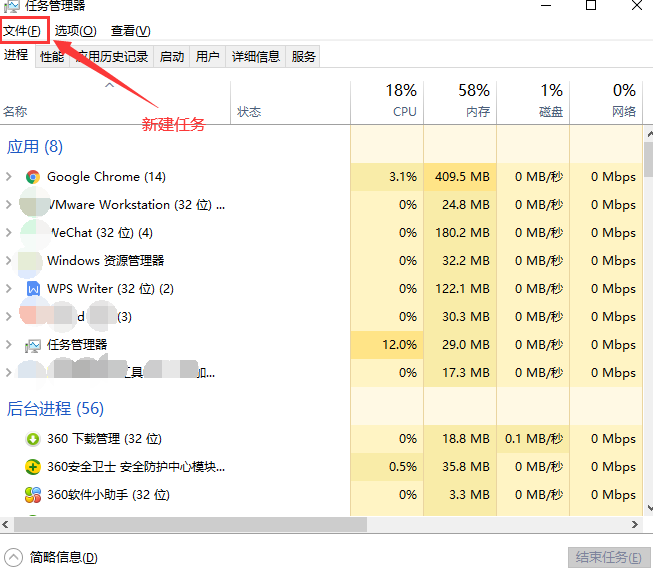Click the 360 下载管理 green icon

pyautogui.click(x=33, y=439)
